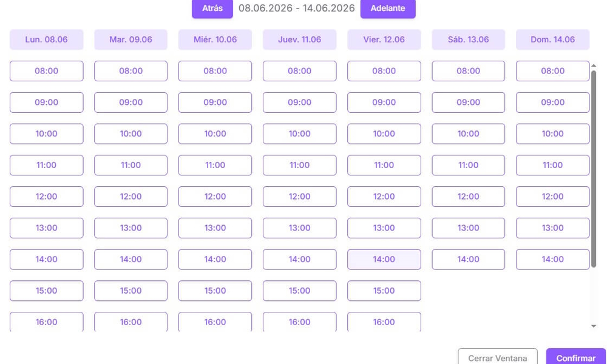Select the 08:00 slot on Monday 08.06
The width and height of the screenshot is (607, 364).
(47, 71)
